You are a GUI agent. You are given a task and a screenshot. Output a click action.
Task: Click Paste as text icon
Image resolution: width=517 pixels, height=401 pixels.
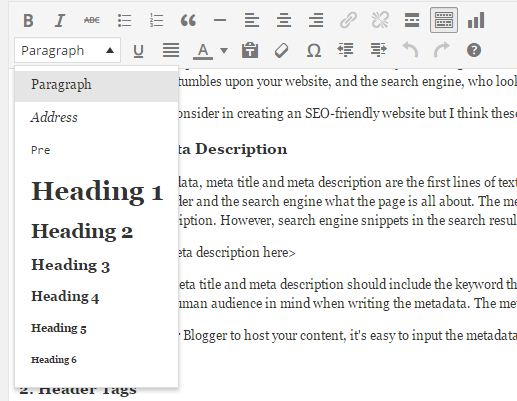250,51
